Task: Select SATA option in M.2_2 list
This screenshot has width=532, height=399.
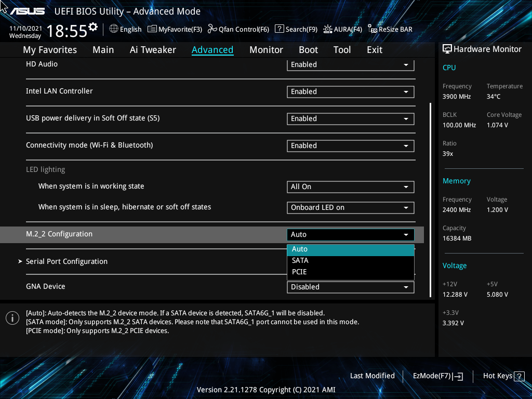Action: pos(351,261)
